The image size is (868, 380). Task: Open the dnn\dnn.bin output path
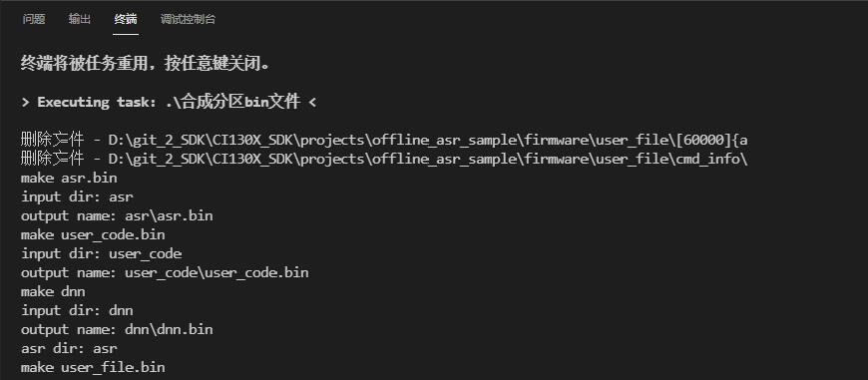(169, 330)
